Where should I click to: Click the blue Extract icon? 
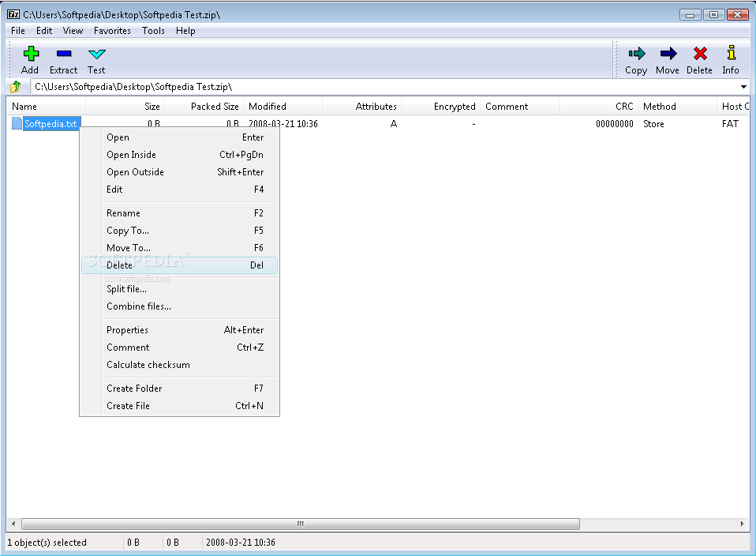pos(64,54)
